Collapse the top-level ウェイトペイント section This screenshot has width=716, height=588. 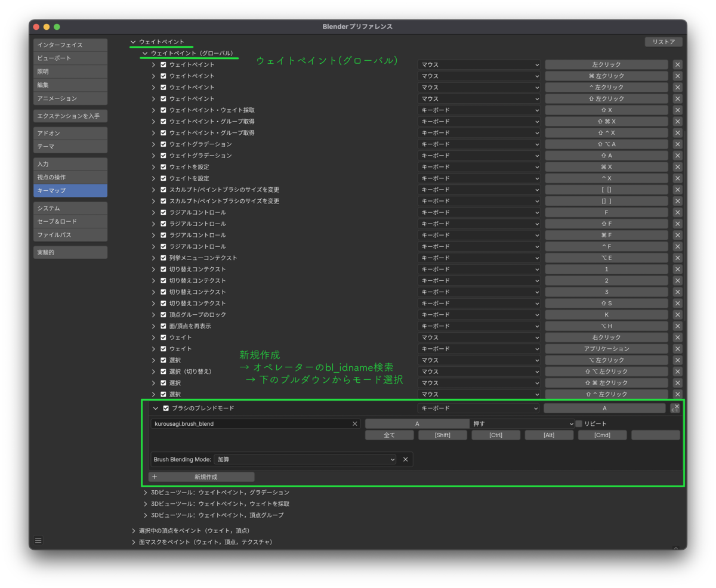coord(133,42)
